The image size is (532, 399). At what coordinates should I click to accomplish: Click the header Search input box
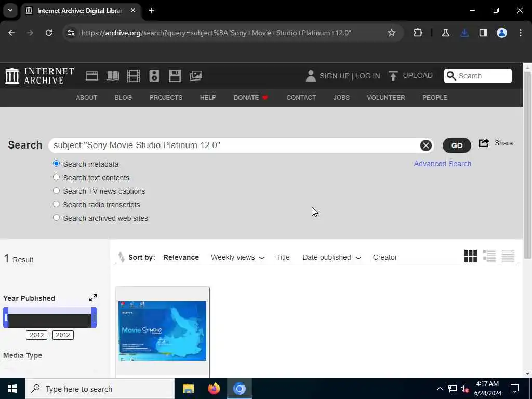click(478, 76)
